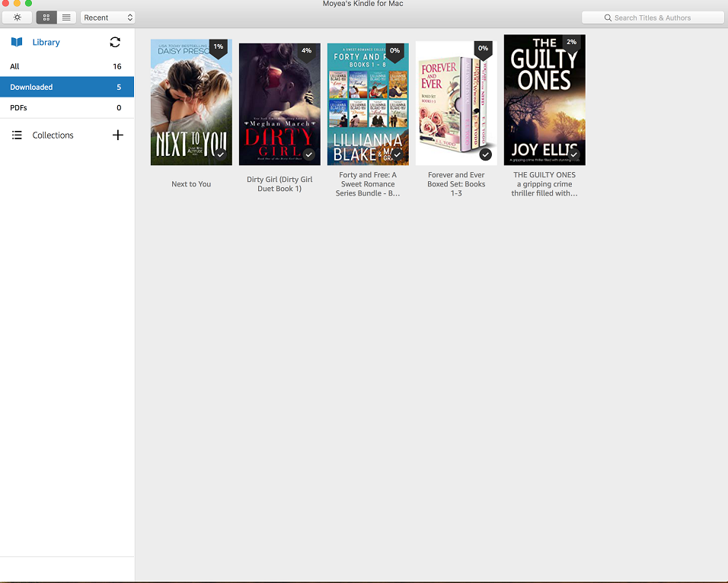Click the sync refresh icon
Image resolution: width=728 pixels, height=583 pixels.
tap(115, 43)
